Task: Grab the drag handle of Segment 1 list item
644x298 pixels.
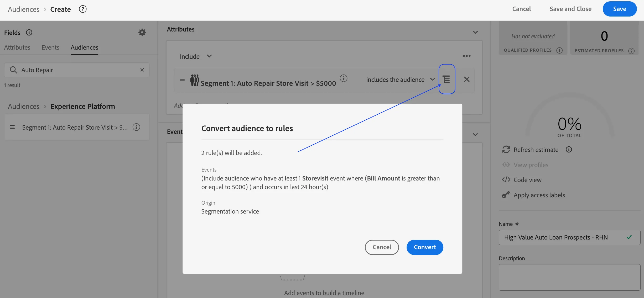Action: [x=12, y=127]
